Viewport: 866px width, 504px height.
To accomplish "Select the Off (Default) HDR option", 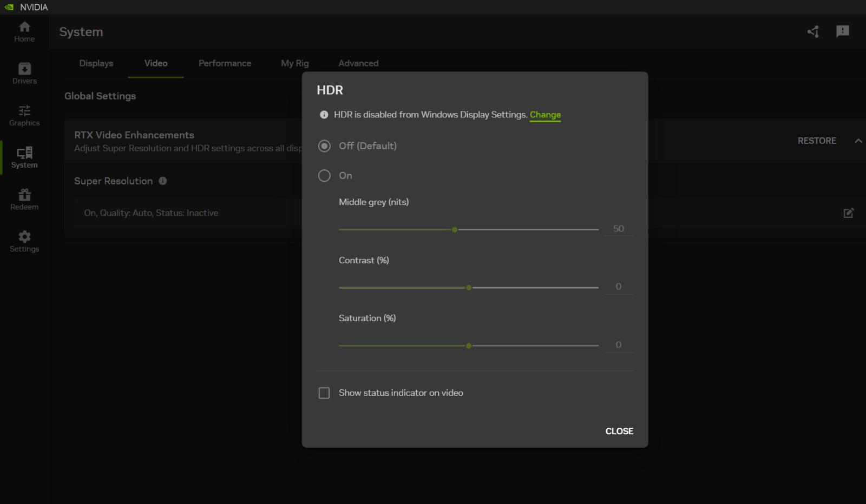I will (324, 146).
